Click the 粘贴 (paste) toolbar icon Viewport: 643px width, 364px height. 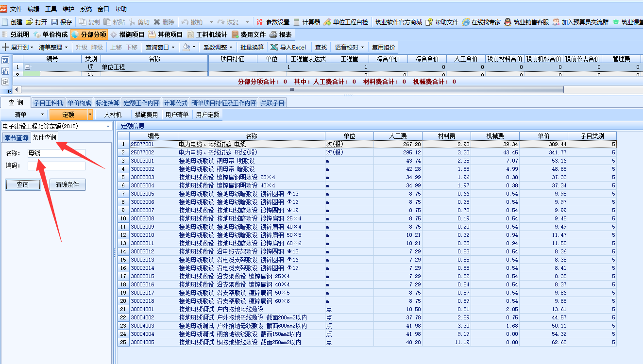pyautogui.click(x=107, y=22)
